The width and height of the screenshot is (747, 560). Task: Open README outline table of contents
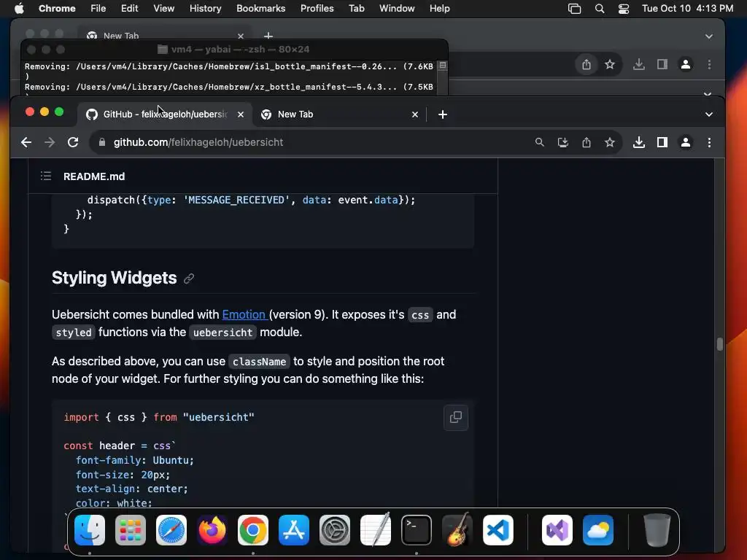tap(46, 176)
